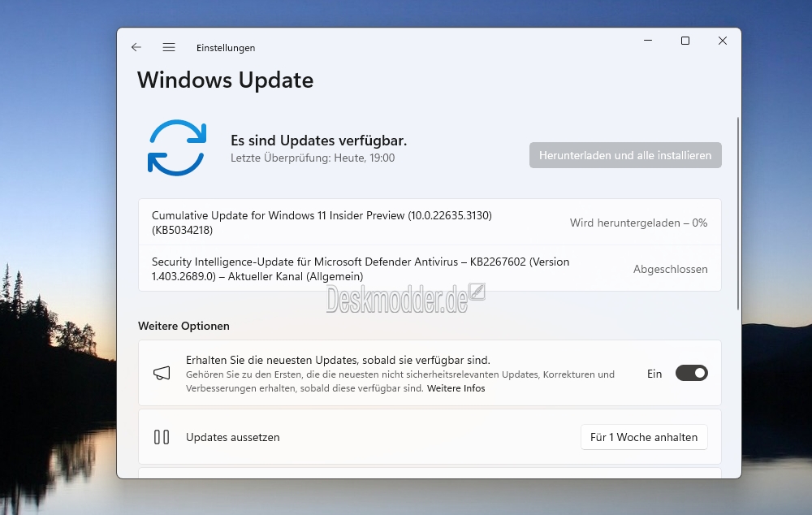Screen dimensions: 812x515
Task: Minimize the Einstellungen window
Action: 648,41
